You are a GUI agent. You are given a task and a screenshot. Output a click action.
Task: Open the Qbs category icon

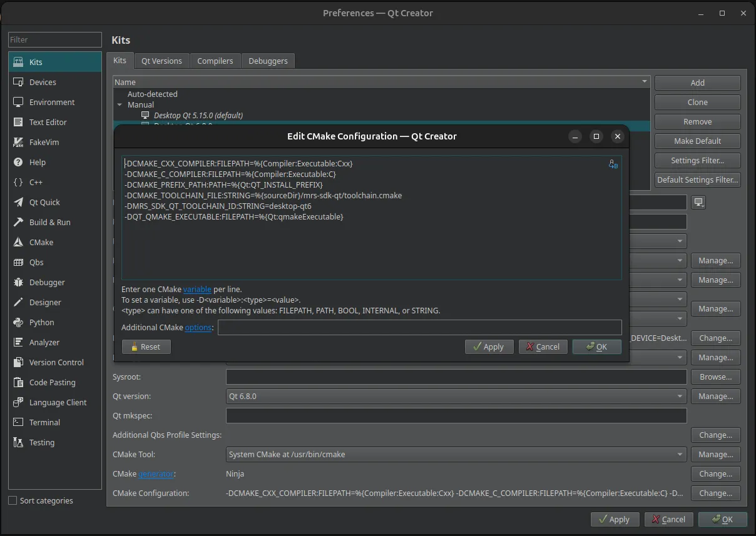point(18,262)
